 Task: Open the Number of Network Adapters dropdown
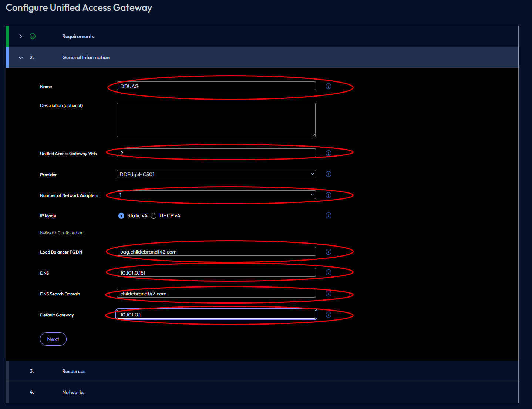(x=216, y=195)
